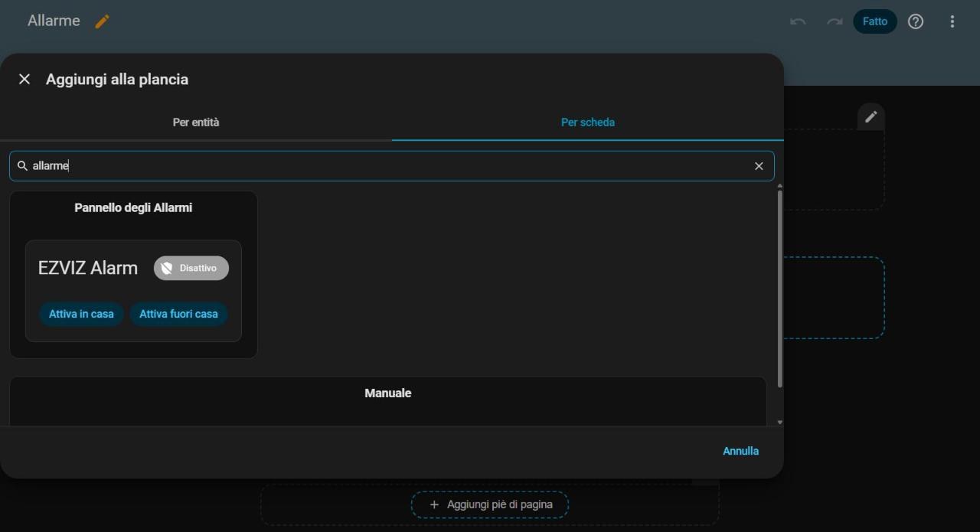Viewport: 980px width, 532px height.
Task: Undo the last dashboard change
Action: pyautogui.click(x=798, y=21)
